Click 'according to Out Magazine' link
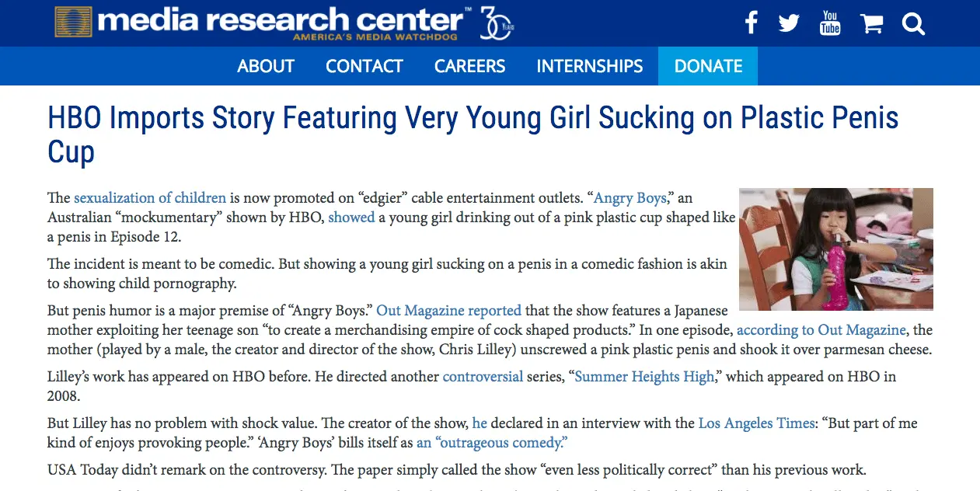 [821, 329]
